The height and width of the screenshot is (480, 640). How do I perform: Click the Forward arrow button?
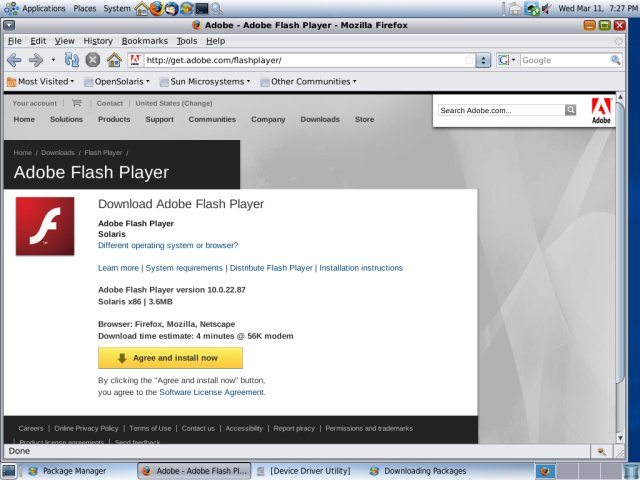(36, 60)
